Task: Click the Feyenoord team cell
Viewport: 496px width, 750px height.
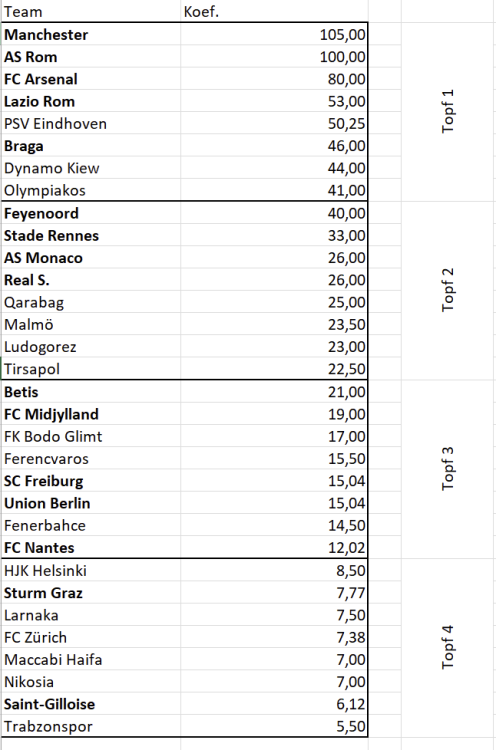Action: click(91, 213)
